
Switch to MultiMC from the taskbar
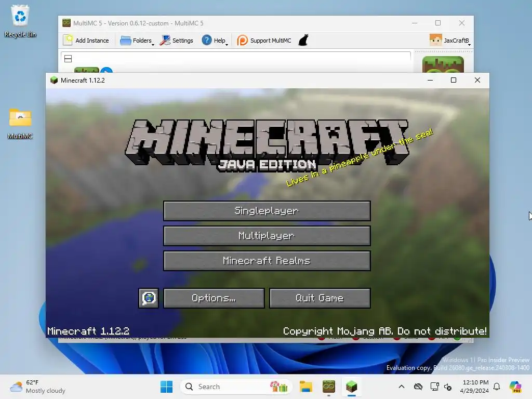[329, 387]
